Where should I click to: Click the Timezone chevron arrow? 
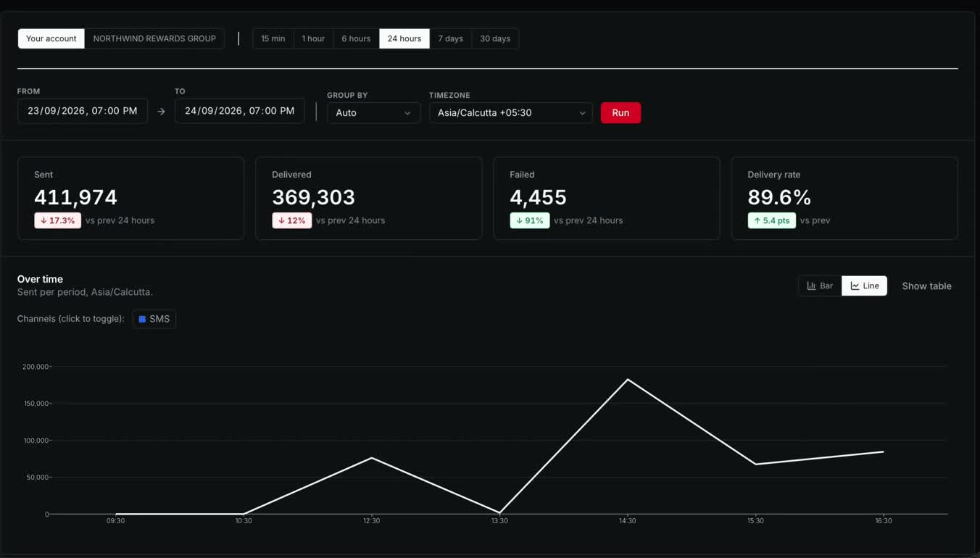tap(582, 113)
